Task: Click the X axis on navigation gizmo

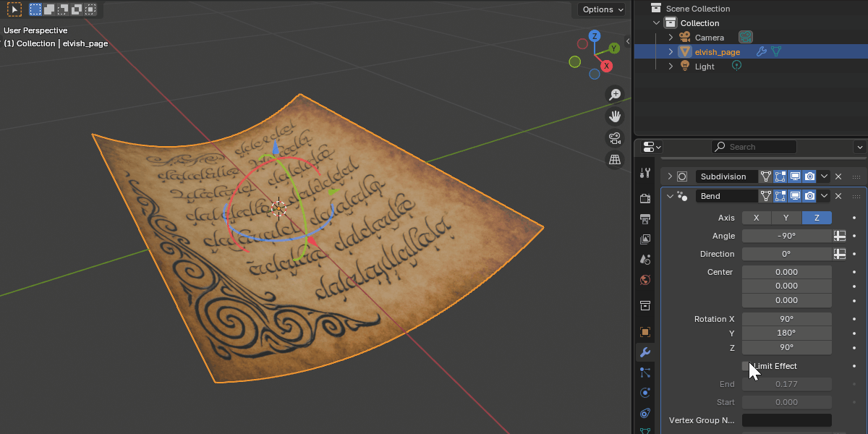Action: 607,66
